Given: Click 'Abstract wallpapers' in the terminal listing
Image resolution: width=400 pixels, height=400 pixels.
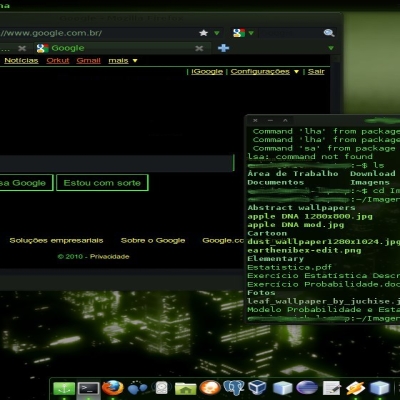Looking at the screenshot, I should click(301, 208).
